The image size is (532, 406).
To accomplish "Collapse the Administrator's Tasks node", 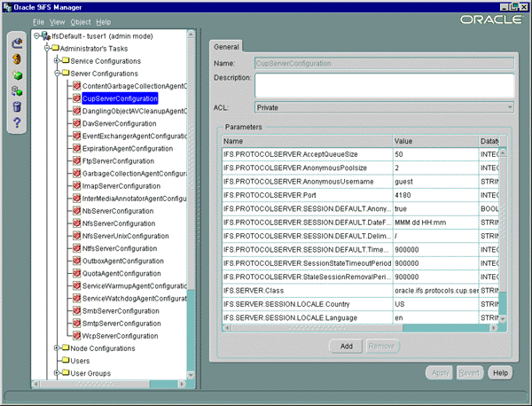I will click(x=47, y=48).
